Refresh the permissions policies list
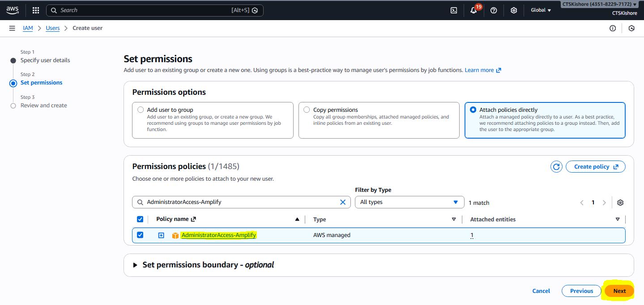This screenshot has height=305, width=644. point(556,167)
